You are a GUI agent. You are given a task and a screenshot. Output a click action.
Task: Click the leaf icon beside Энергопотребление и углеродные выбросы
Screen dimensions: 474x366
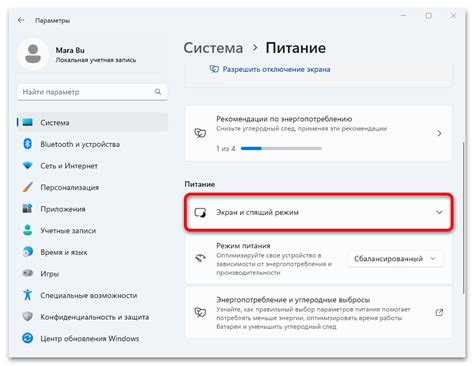coord(200,312)
